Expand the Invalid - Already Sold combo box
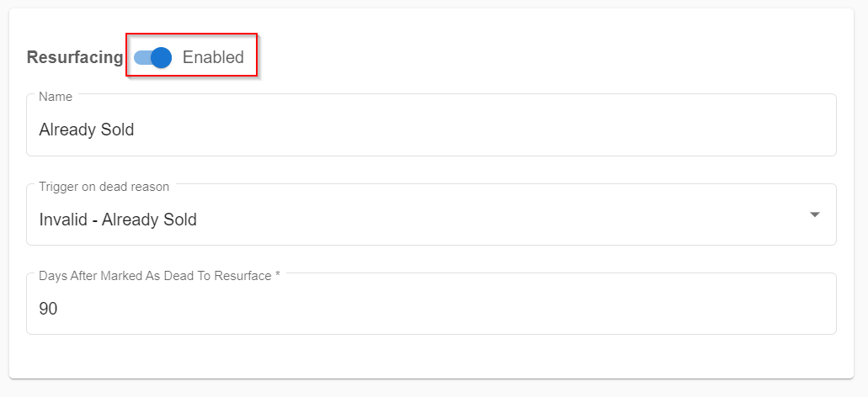Image resolution: width=868 pixels, height=397 pixels. point(431,214)
